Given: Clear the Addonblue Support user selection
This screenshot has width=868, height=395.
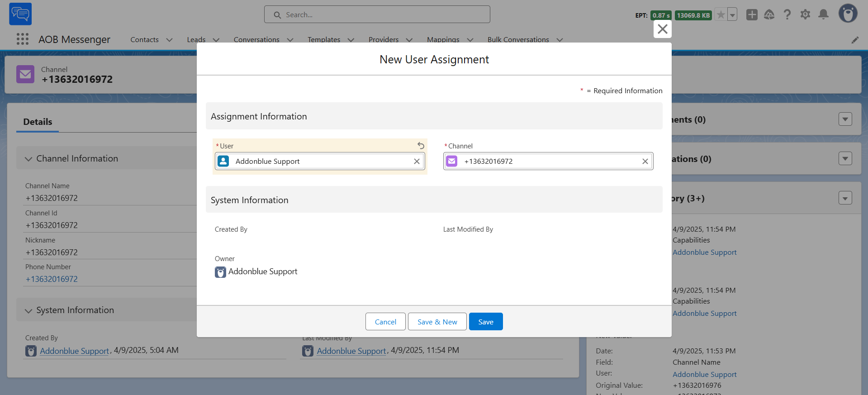Looking at the screenshot, I should pyautogui.click(x=417, y=161).
